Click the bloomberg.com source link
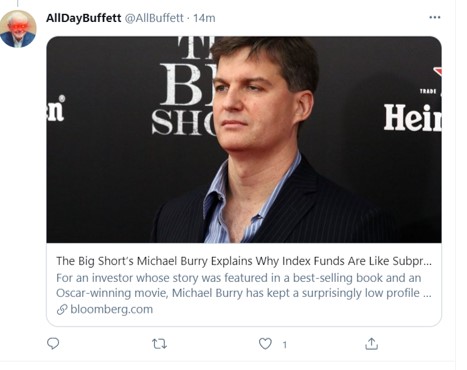Screen dimensions: 467x370 point(111,309)
